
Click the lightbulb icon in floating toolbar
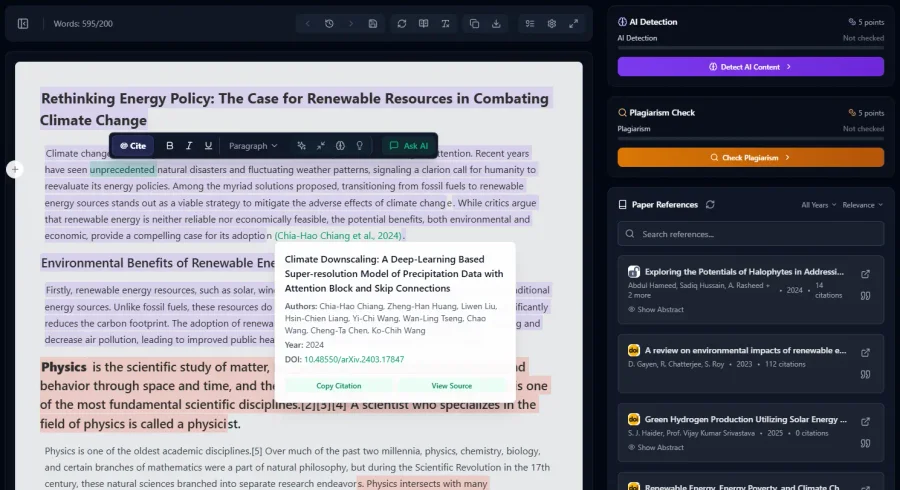click(x=359, y=146)
